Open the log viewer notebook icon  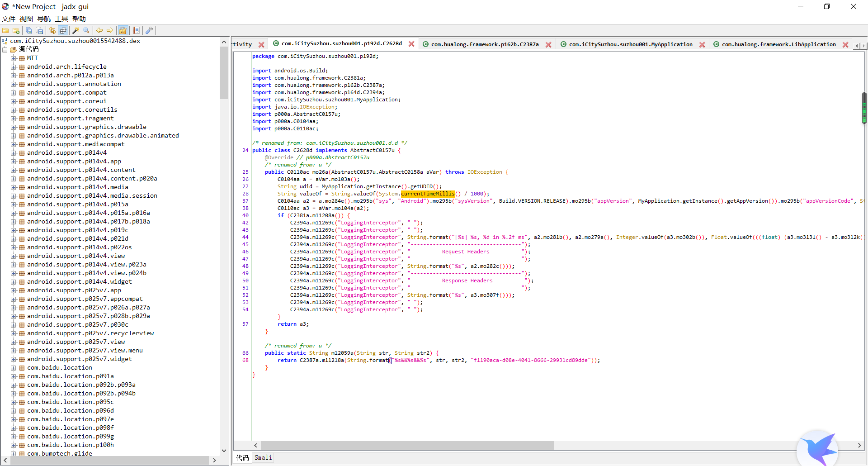click(x=136, y=30)
